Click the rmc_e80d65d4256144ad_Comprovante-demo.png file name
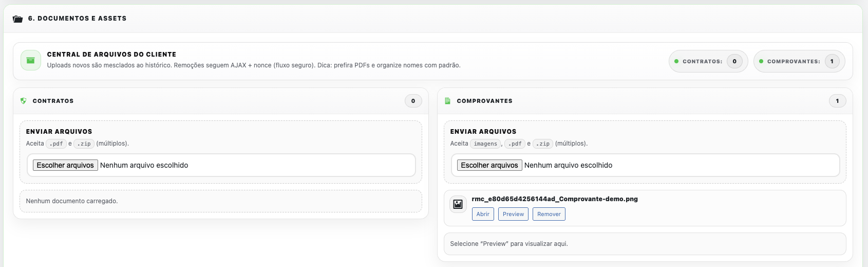 coord(554,199)
